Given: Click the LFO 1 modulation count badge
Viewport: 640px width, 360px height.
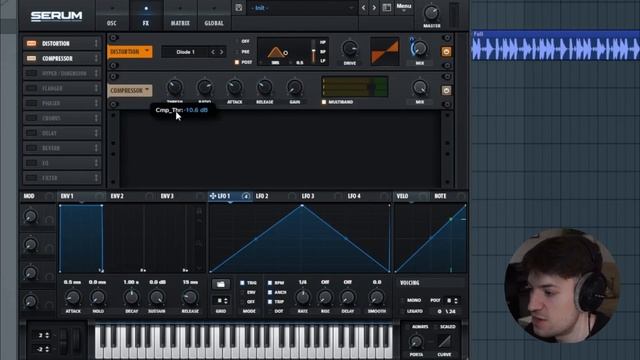Looking at the screenshot, I should pyautogui.click(x=246, y=196).
